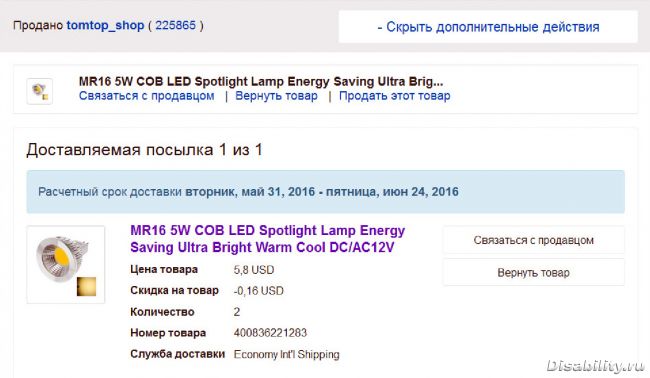This screenshot has width=650, height=378.
Task: Open the tomtop_shop seller profile
Action: 105,25
